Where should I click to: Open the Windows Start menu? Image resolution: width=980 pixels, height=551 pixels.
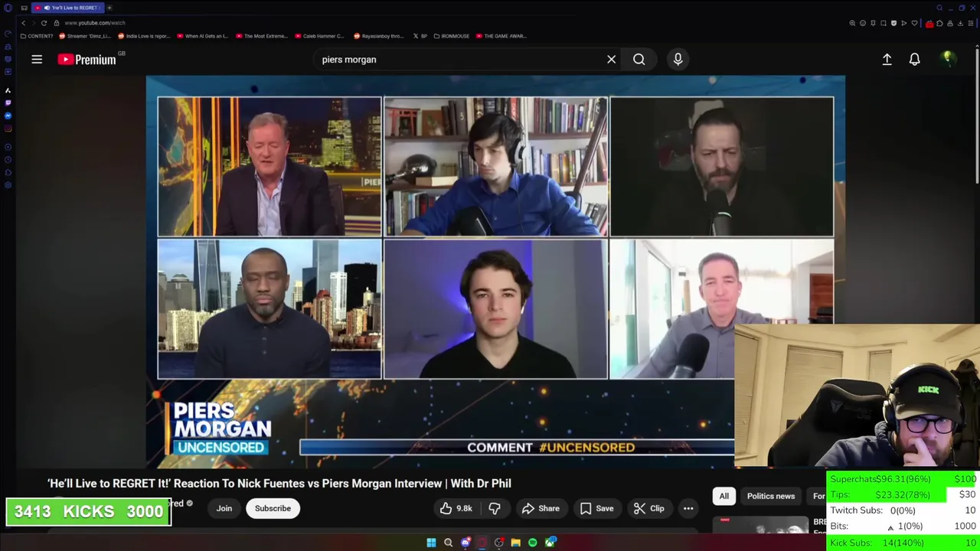point(431,543)
